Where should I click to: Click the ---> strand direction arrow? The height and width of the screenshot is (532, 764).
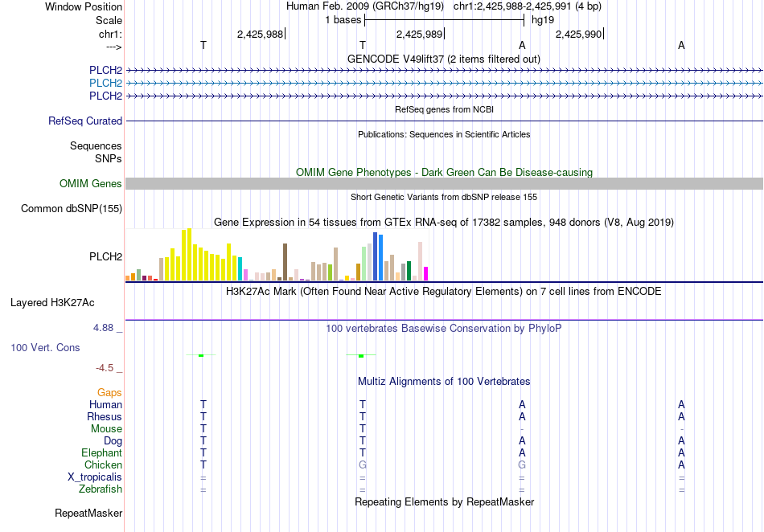coord(113,47)
